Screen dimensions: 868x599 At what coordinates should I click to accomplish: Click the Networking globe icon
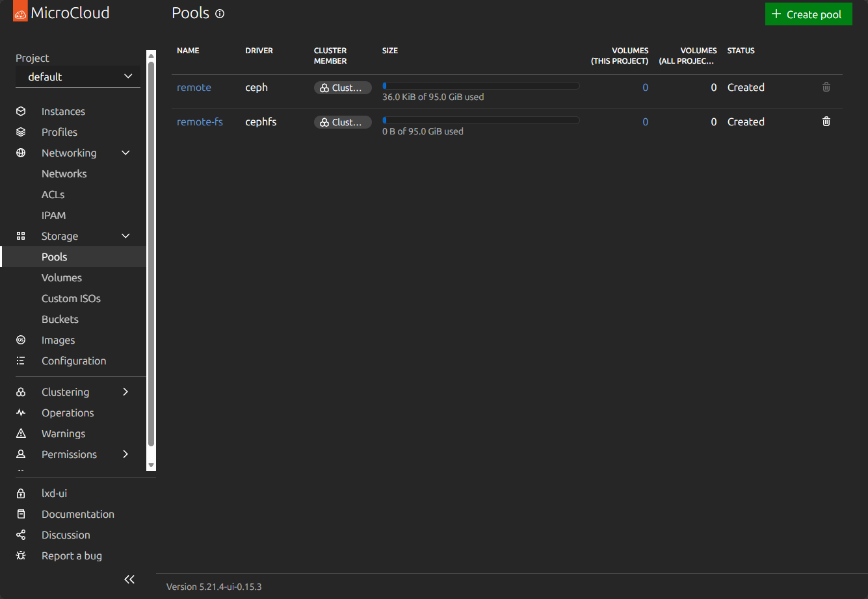(x=21, y=153)
